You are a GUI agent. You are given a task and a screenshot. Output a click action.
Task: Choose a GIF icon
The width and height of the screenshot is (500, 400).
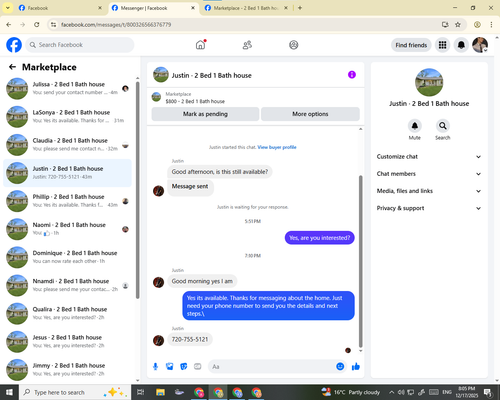point(198,367)
